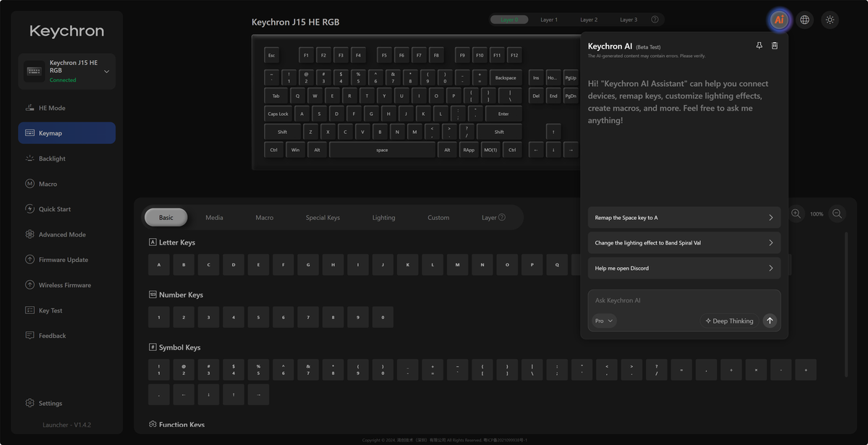Switch to Layer 0
Viewport: 868px width, 445px height.
[x=509, y=20]
